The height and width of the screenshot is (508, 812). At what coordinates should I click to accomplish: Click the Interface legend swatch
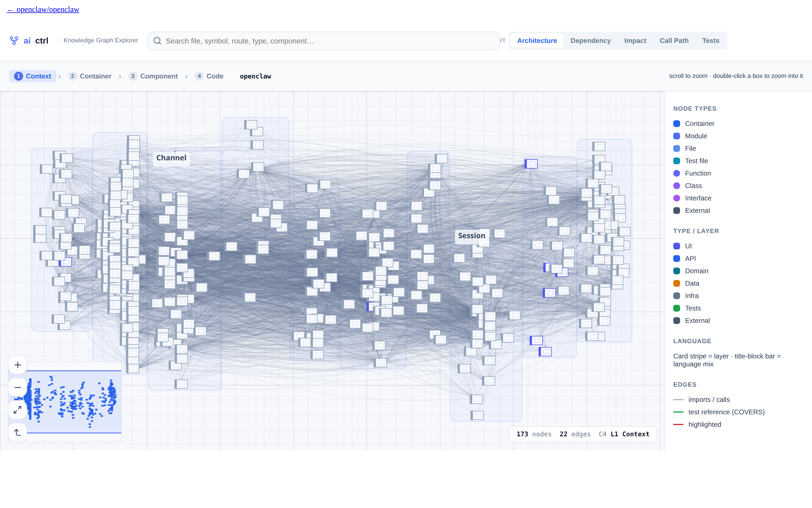point(676,198)
